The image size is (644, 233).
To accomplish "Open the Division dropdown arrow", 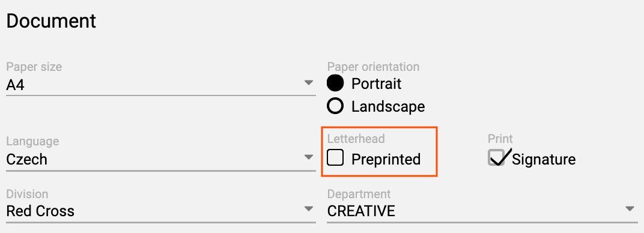I will coord(308,209).
